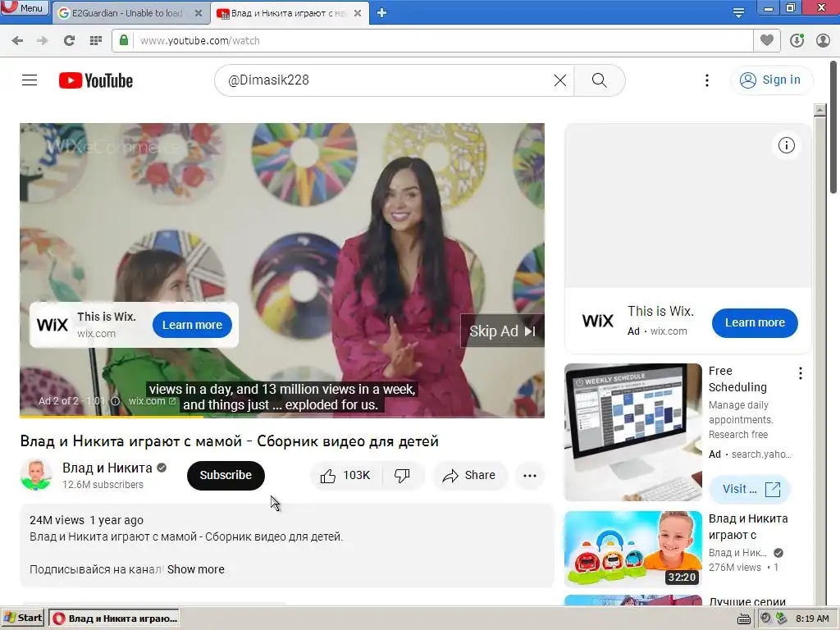The image size is (840, 630).
Task: Open the Лучшие серии recommended video
Action: coord(746,601)
